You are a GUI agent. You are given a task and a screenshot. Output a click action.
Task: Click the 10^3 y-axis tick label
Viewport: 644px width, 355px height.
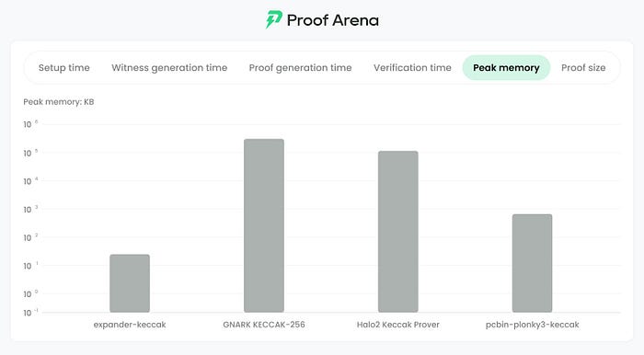coord(30,210)
